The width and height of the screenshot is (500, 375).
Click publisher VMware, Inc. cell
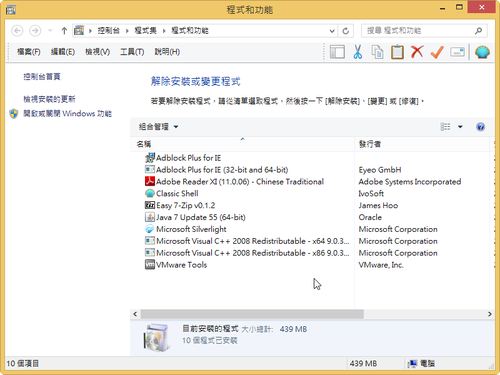click(381, 265)
